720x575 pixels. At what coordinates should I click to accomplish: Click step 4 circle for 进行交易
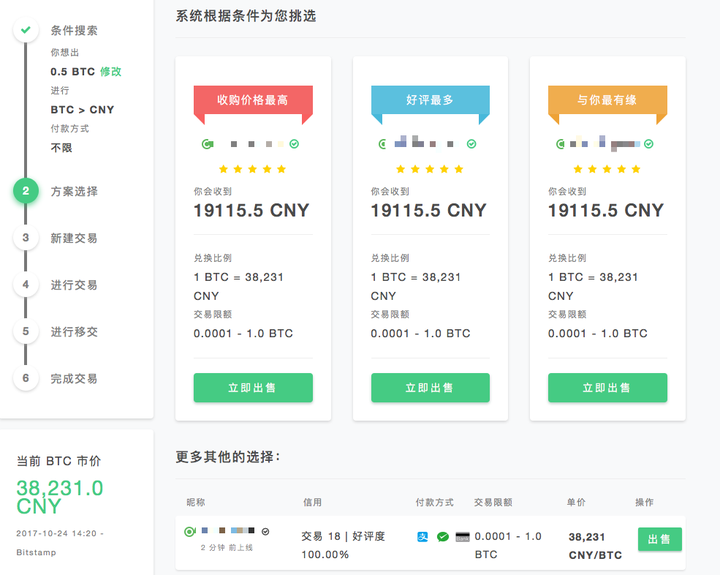26,284
